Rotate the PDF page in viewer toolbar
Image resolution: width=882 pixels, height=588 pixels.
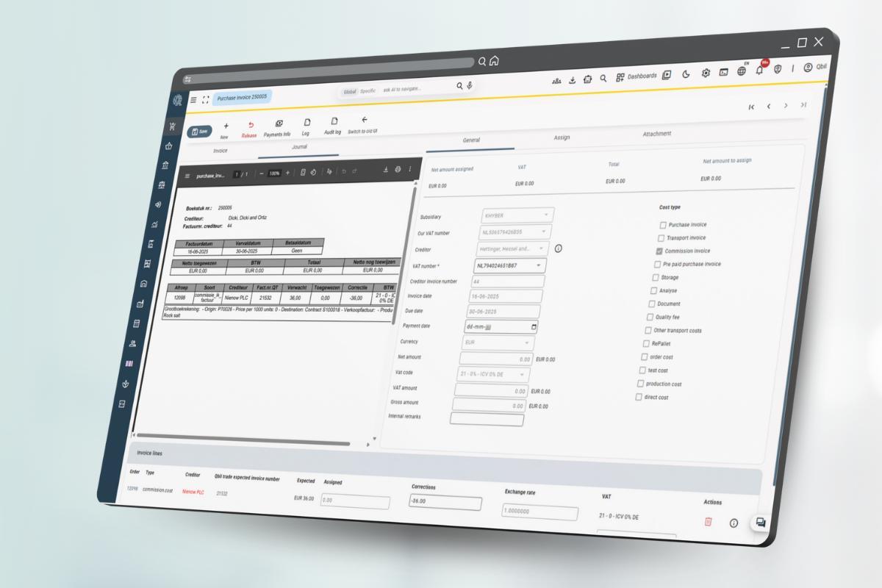[313, 172]
